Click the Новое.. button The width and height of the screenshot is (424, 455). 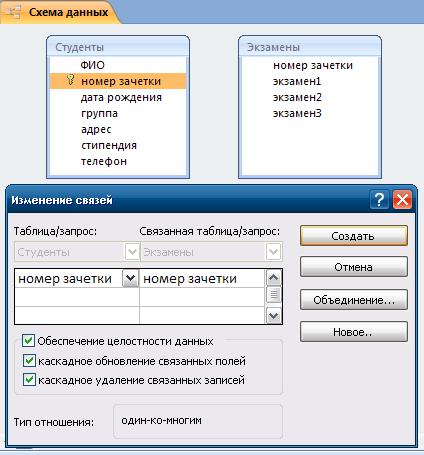click(354, 332)
